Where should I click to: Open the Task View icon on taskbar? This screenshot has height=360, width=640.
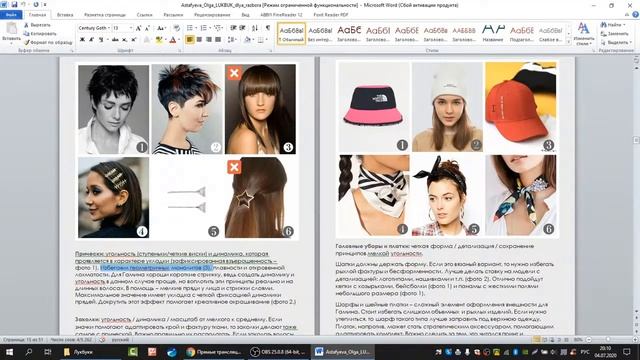click(x=48, y=352)
